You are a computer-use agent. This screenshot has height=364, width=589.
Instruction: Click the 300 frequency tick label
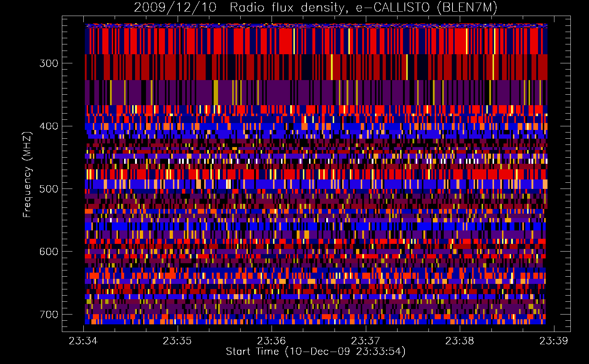[49, 63]
